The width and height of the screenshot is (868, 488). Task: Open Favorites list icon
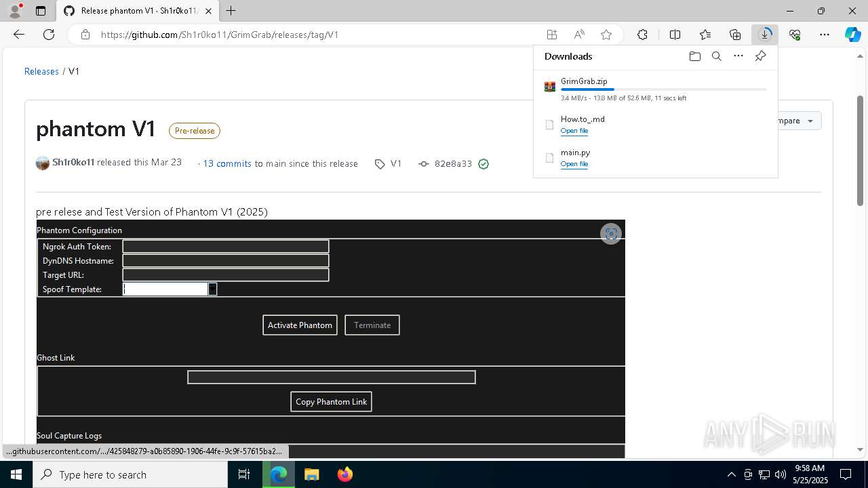705,35
